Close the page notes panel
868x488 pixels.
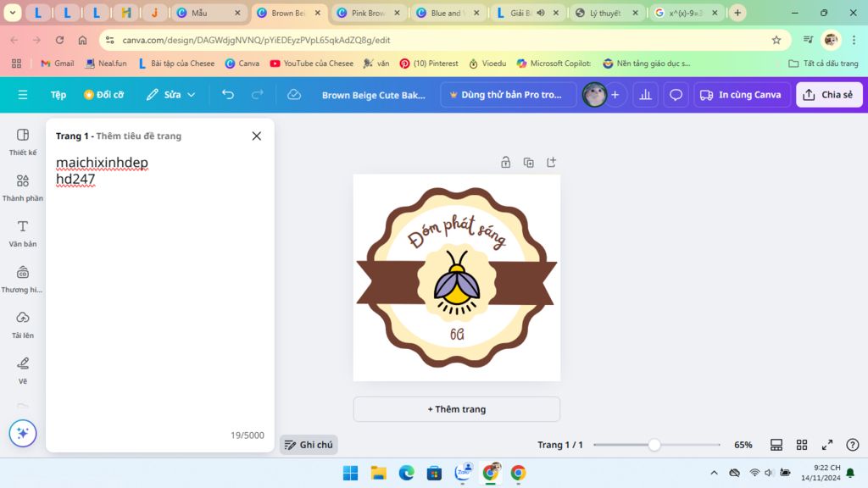pos(256,136)
